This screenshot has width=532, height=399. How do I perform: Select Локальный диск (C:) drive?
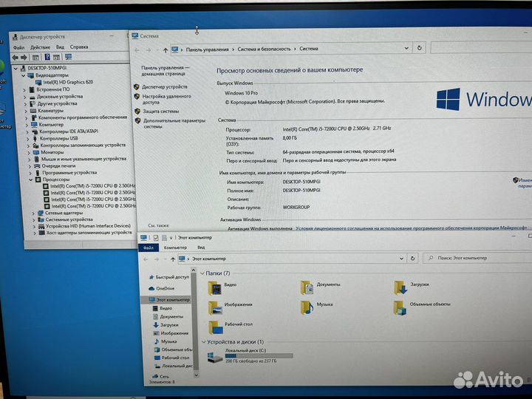250,356
